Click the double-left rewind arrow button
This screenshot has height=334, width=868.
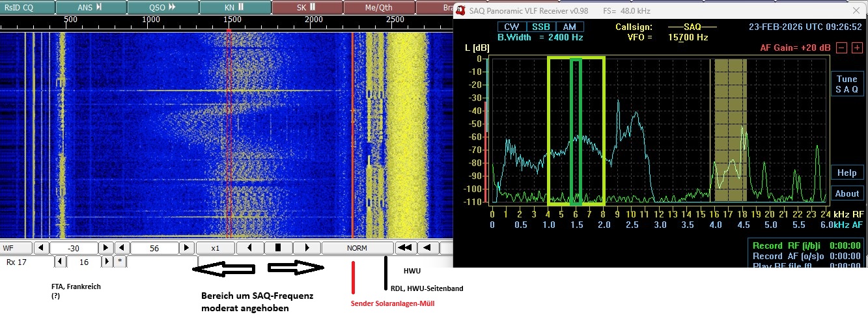coord(406,248)
